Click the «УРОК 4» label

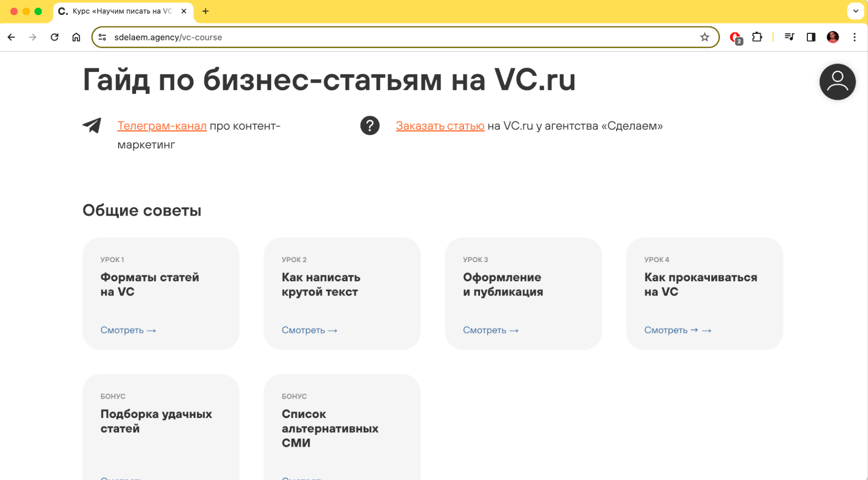pos(657,260)
